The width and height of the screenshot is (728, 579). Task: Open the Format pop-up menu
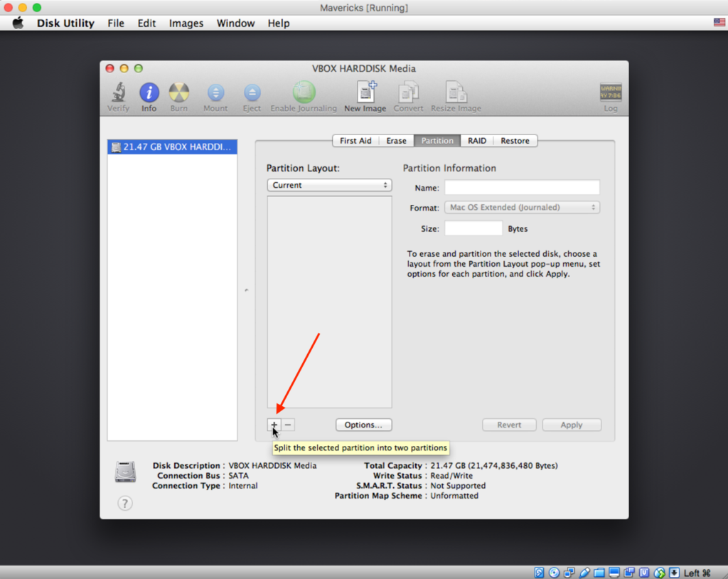tap(523, 208)
